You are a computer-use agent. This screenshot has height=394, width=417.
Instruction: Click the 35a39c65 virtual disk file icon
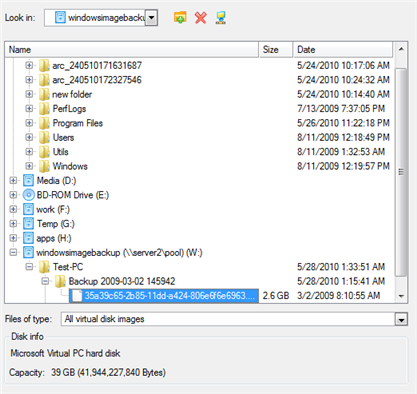(77, 296)
